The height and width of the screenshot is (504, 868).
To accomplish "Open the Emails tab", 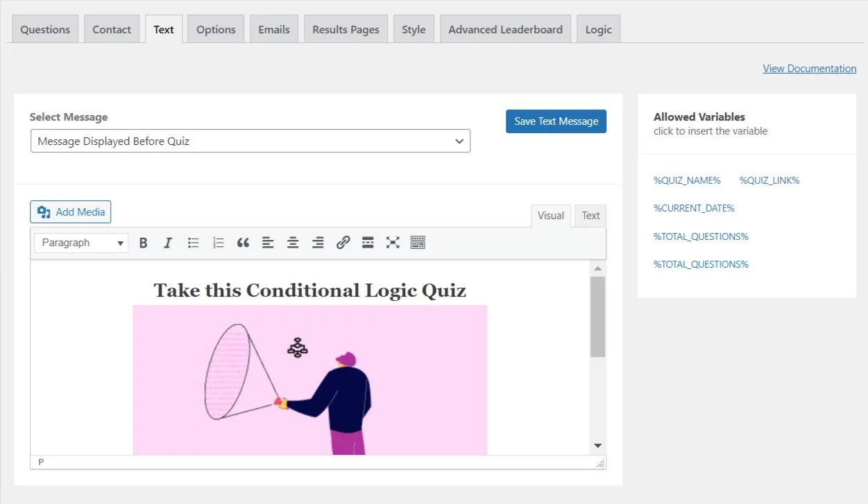I will pyautogui.click(x=274, y=29).
